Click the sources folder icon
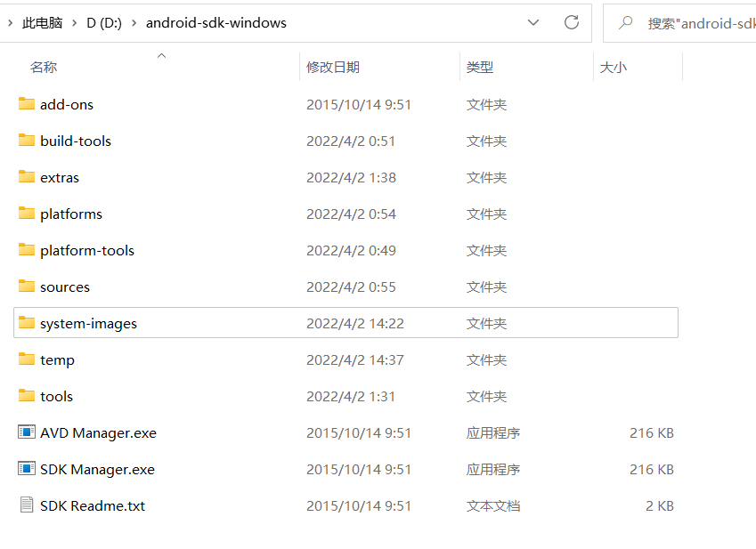This screenshot has width=756, height=549. coord(27,286)
